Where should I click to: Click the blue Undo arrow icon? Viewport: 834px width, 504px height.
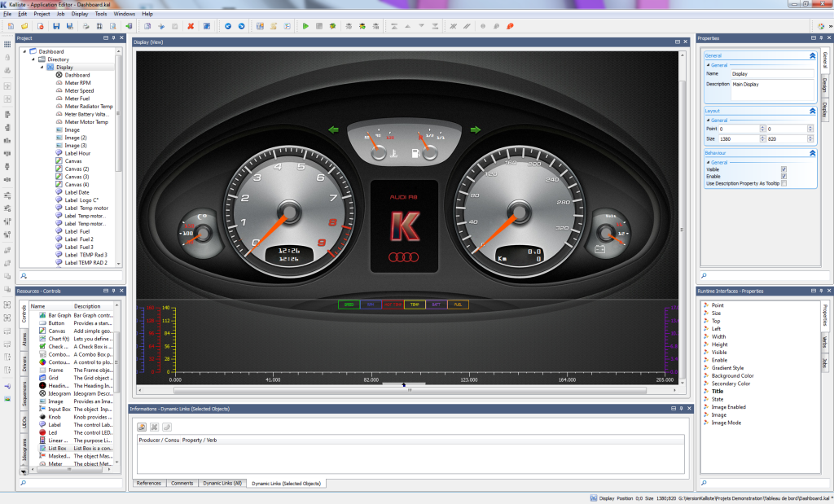tap(228, 26)
